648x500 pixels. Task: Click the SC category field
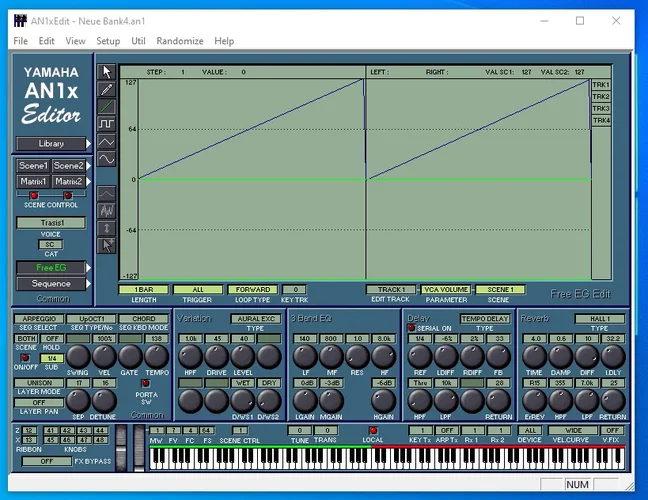coord(50,244)
